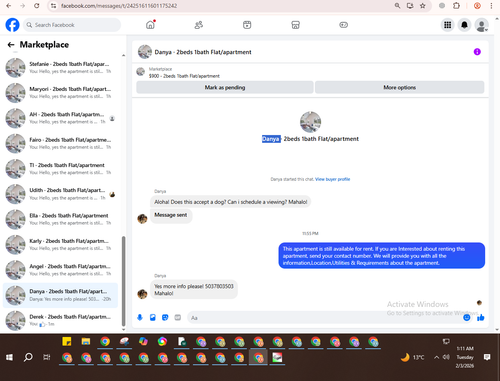Click the browser address bar URL
The height and width of the screenshot is (381, 500).
[119, 6]
